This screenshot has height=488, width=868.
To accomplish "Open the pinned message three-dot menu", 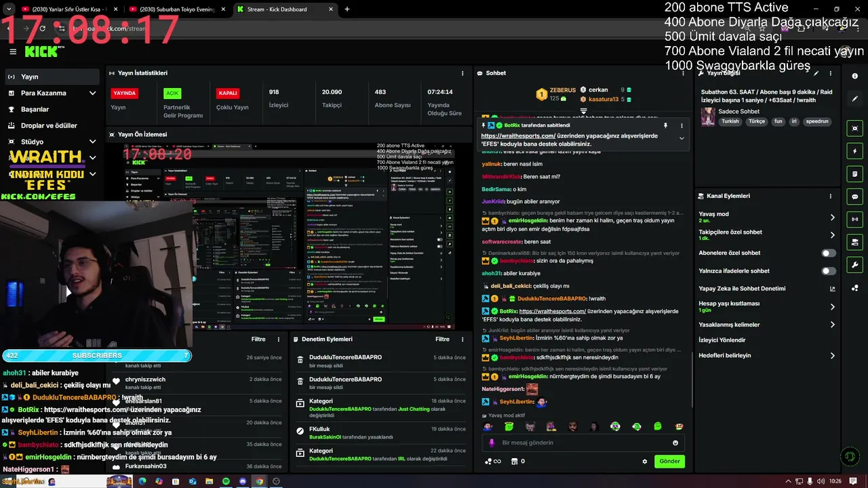I will pyautogui.click(x=682, y=125).
